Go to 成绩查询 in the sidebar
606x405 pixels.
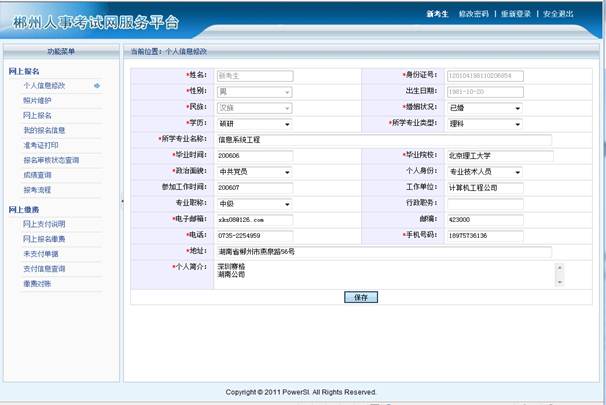click(x=37, y=174)
